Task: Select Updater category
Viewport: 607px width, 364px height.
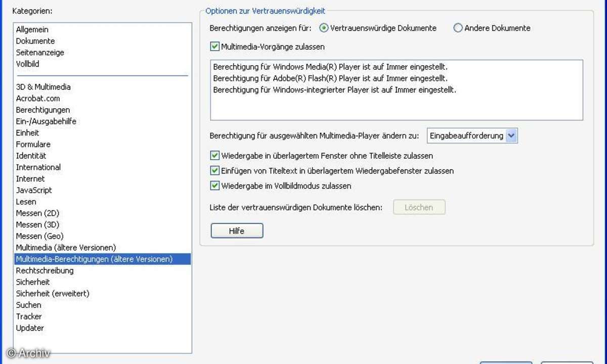Action: pos(30,328)
